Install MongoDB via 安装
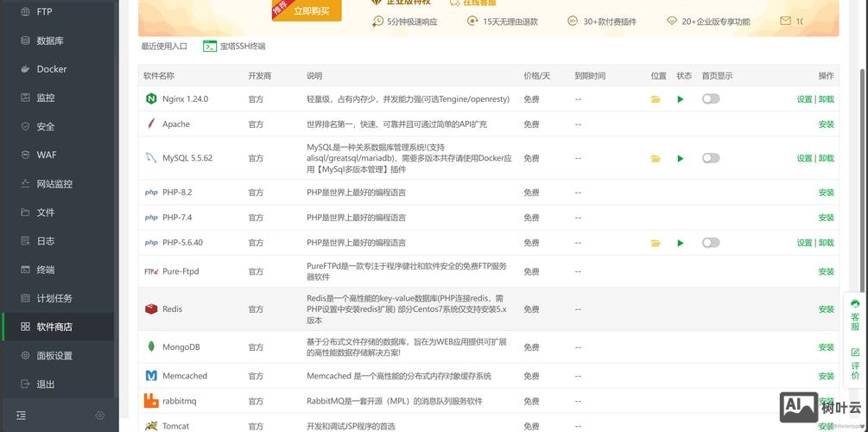 tap(826, 347)
